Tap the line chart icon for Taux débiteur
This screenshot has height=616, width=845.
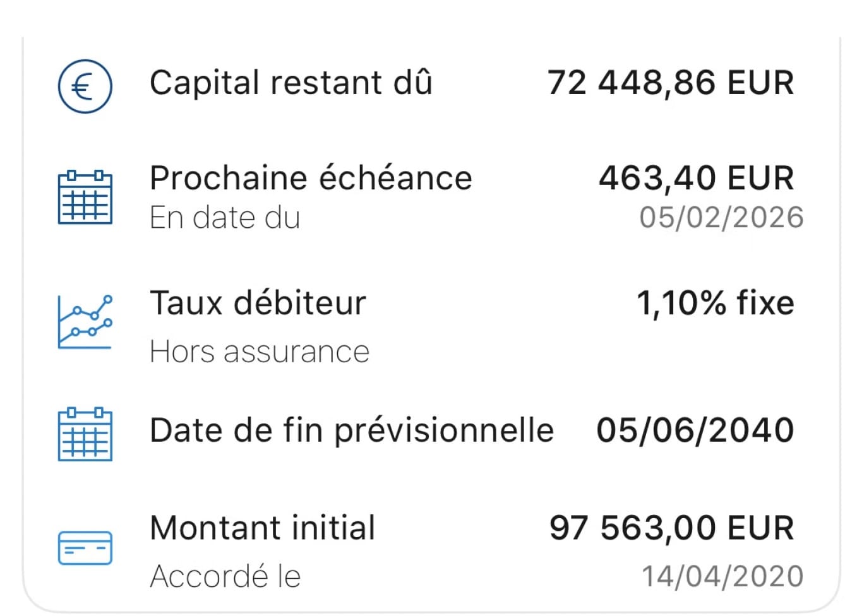[85, 321]
